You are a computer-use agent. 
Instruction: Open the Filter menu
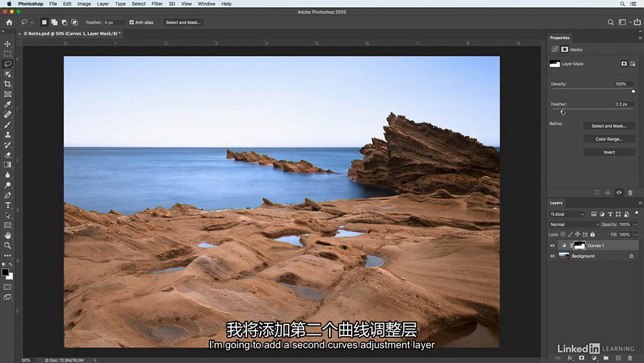coord(157,4)
